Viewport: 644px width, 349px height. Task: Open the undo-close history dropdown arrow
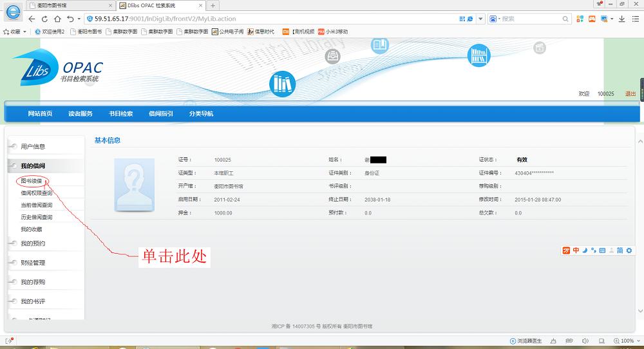(x=79, y=19)
